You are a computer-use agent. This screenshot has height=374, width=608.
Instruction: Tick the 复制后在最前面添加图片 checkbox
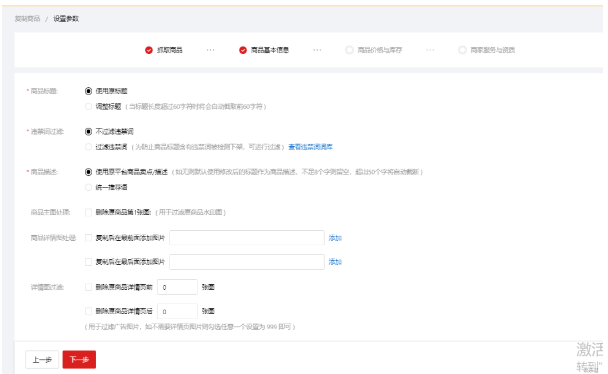tap(88, 238)
